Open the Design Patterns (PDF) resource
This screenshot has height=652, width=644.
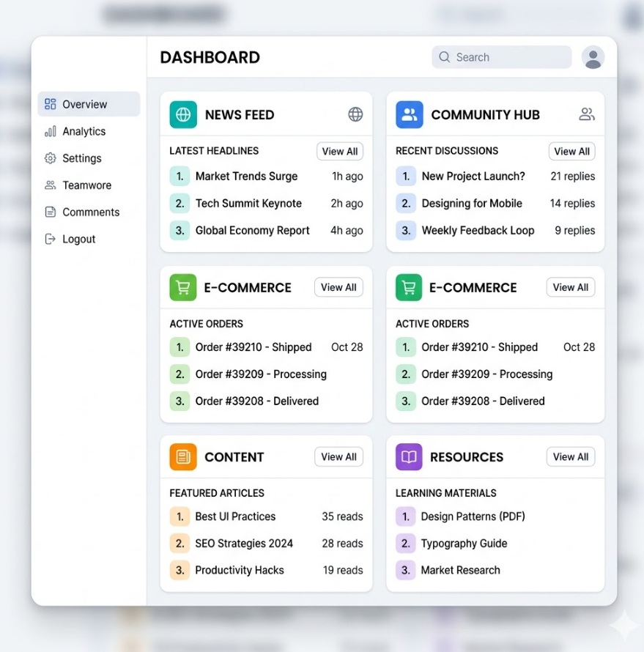coord(473,516)
